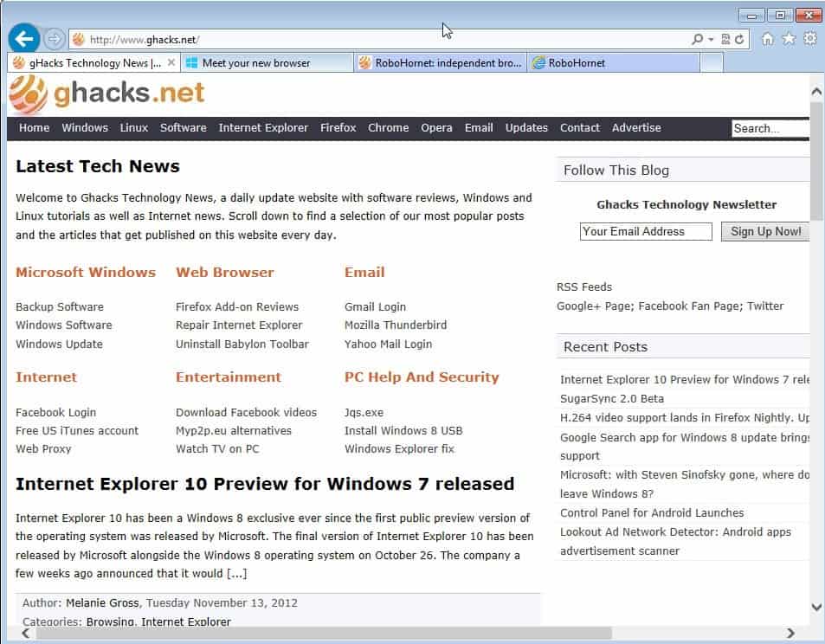Open the Home navigation item
Image resolution: width=825 pixels, height=644 pixels.
point(35,128)
